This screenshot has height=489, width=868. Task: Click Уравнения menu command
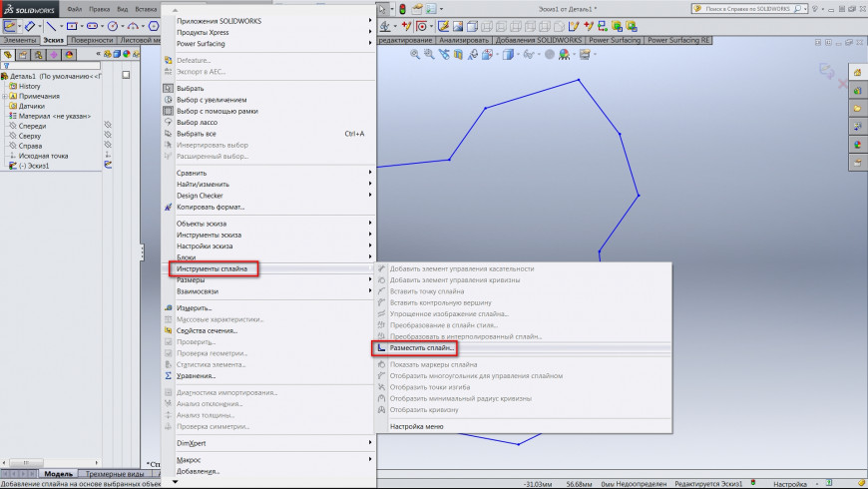[x=196, y=375]
